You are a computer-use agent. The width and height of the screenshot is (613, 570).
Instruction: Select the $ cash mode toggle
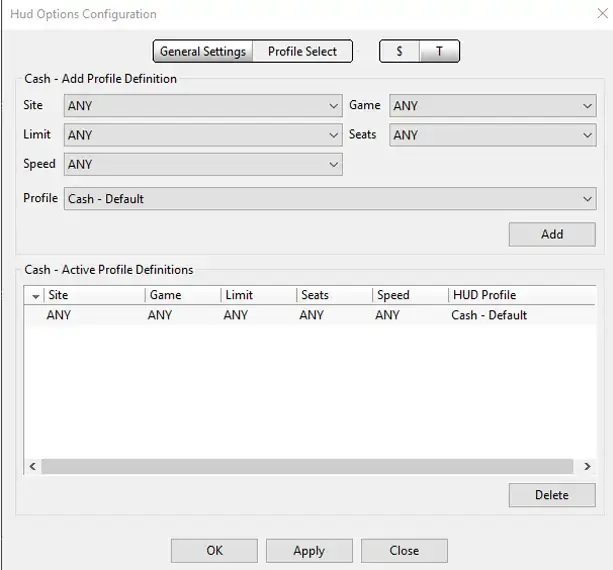(399, 51)
